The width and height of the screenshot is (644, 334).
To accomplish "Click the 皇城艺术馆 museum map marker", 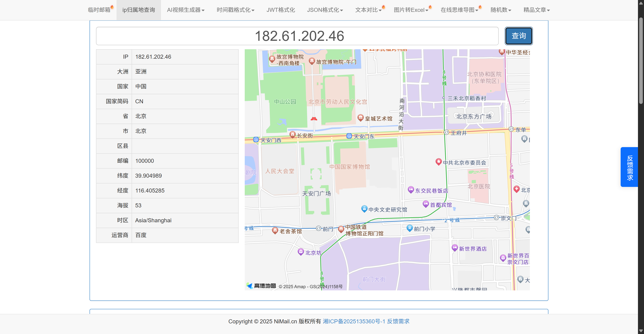I will click(x=360, y=118).
